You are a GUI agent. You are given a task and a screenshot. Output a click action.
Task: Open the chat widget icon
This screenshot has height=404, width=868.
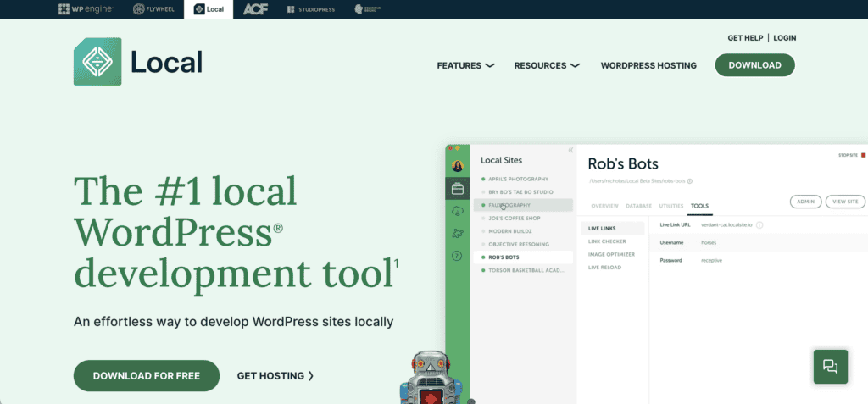[x=830, y=367]
